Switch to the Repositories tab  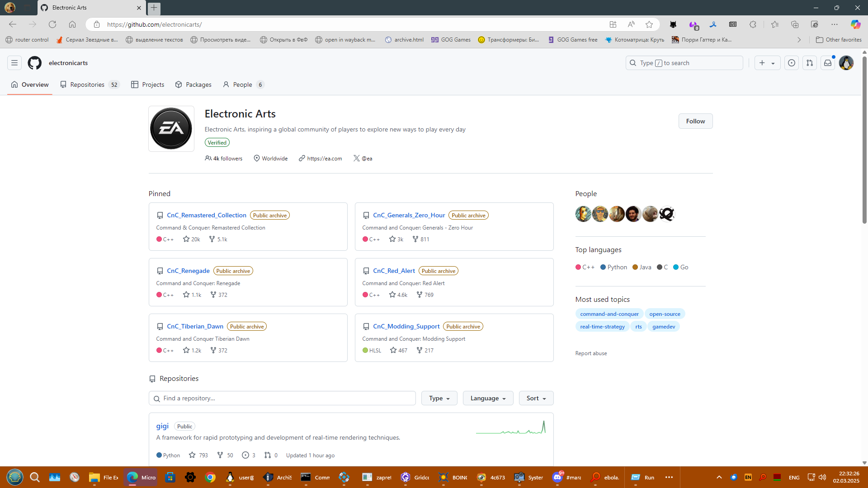(x=87, y=84)
